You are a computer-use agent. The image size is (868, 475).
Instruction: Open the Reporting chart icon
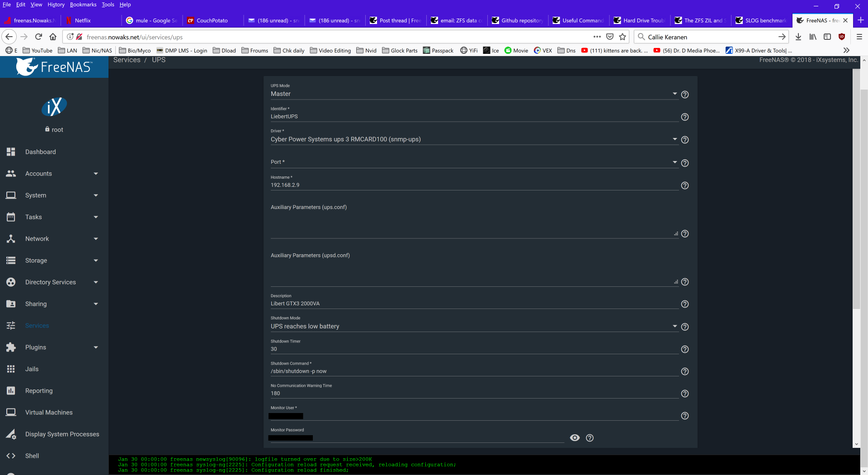pos(11,391)
